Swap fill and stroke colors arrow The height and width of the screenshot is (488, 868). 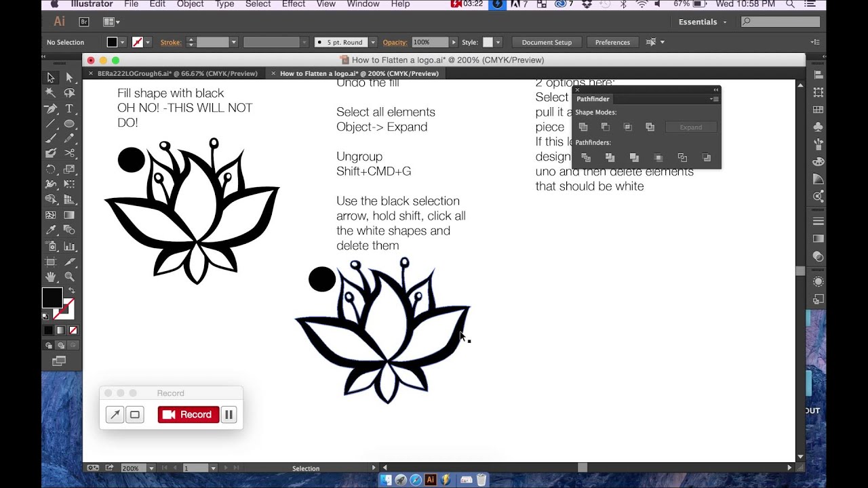71,291
